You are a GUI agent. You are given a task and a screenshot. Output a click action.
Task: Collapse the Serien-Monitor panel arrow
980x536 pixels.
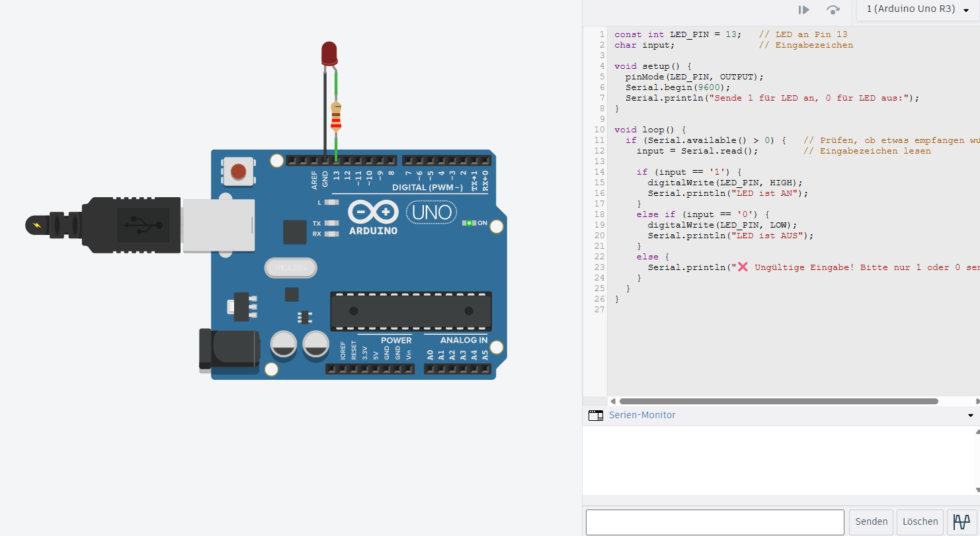971,416
